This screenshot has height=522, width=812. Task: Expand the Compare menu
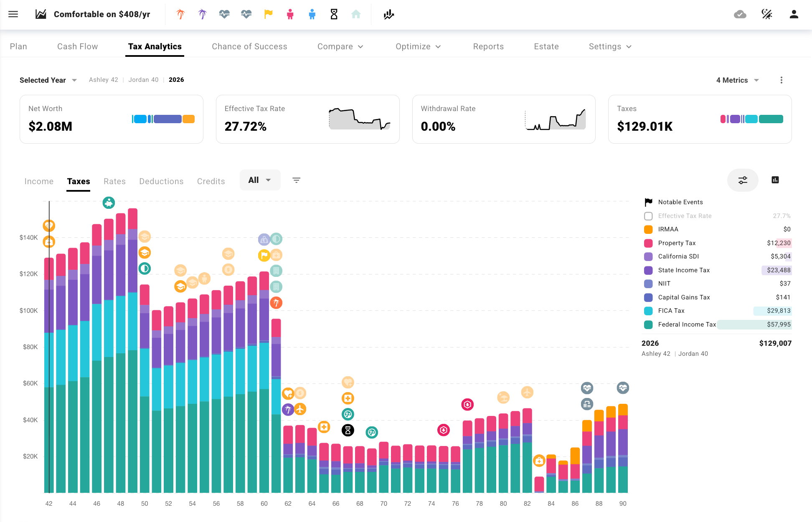point(340,46)
